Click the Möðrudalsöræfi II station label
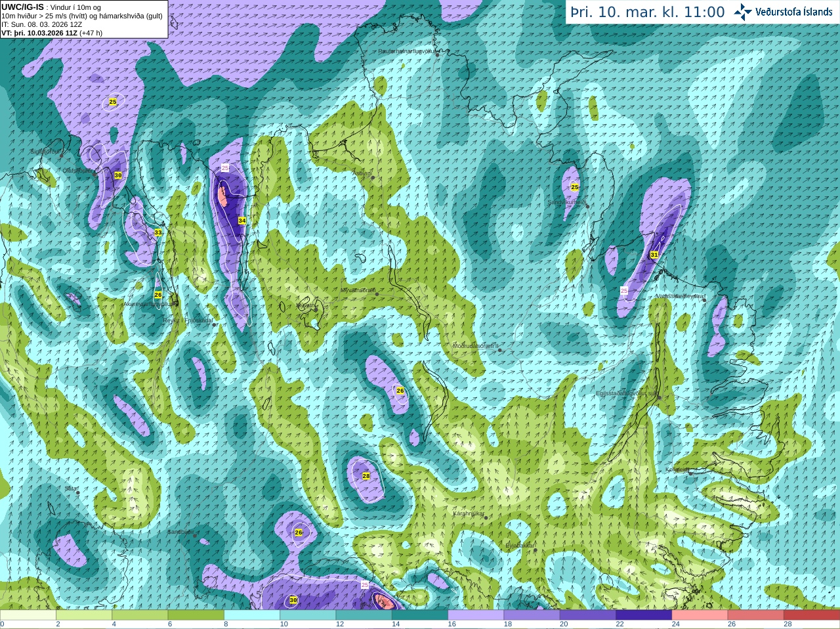This screenshot has height=629, width=840. click(476, 346)
